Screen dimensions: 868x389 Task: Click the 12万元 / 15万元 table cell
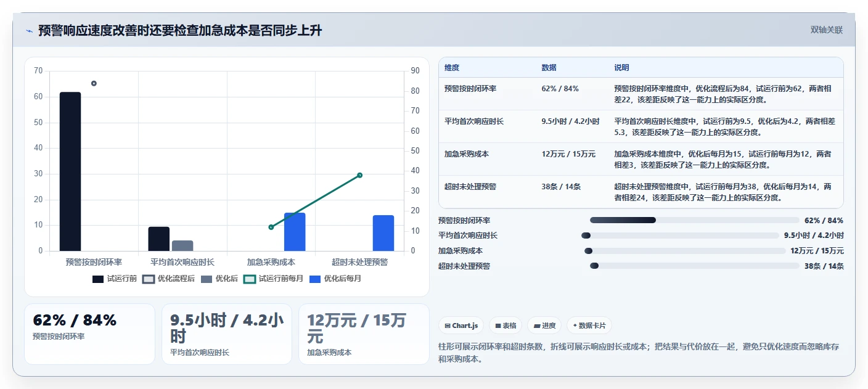[x=568, y=154]
